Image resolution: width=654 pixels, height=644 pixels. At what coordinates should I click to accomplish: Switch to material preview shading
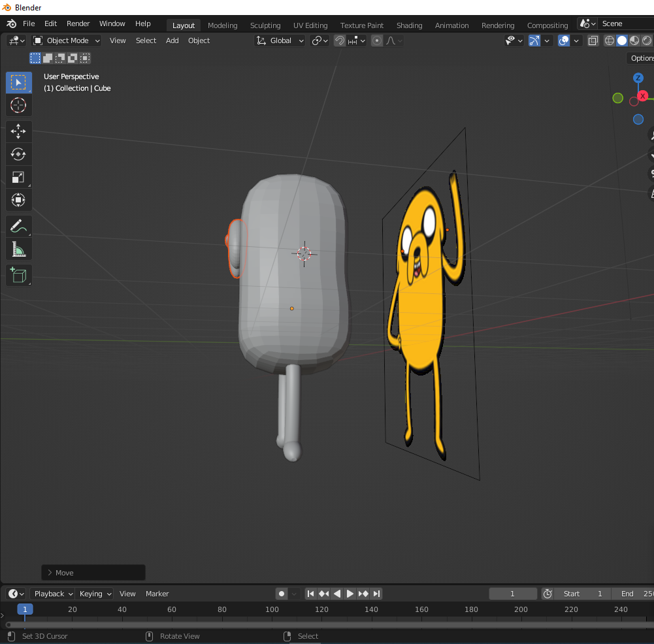pos(634,40)
